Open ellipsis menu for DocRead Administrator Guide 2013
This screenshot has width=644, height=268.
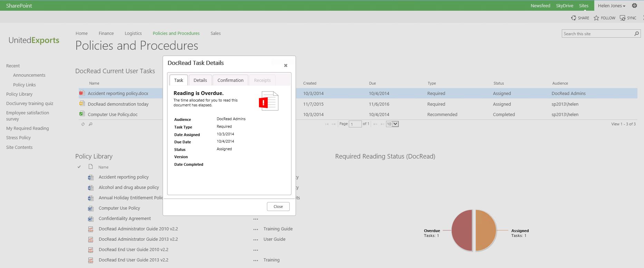click(256, 240)
